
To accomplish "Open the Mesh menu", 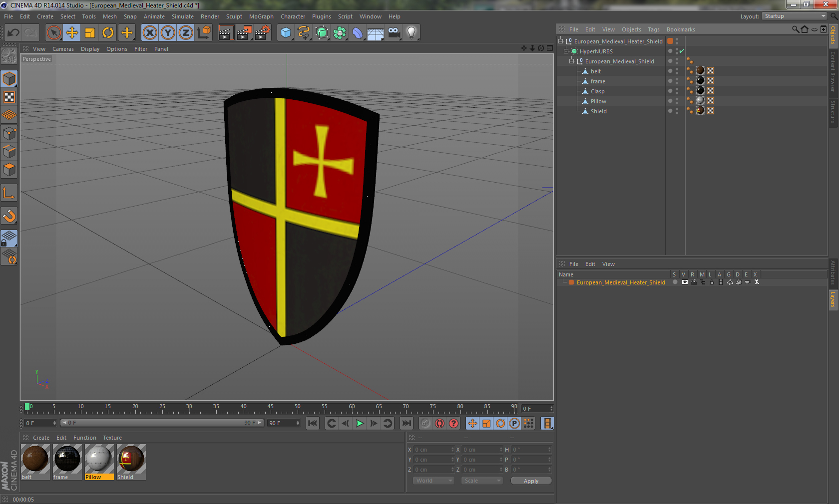I will coord(110,16).
